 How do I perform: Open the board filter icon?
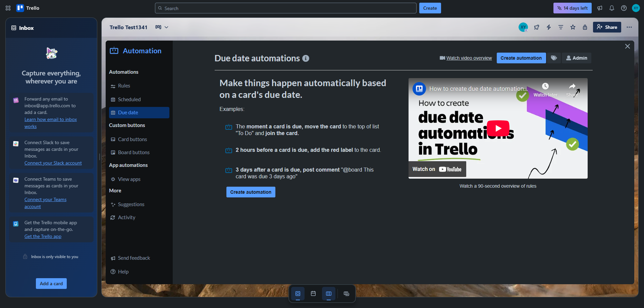[x=561, y=27]
